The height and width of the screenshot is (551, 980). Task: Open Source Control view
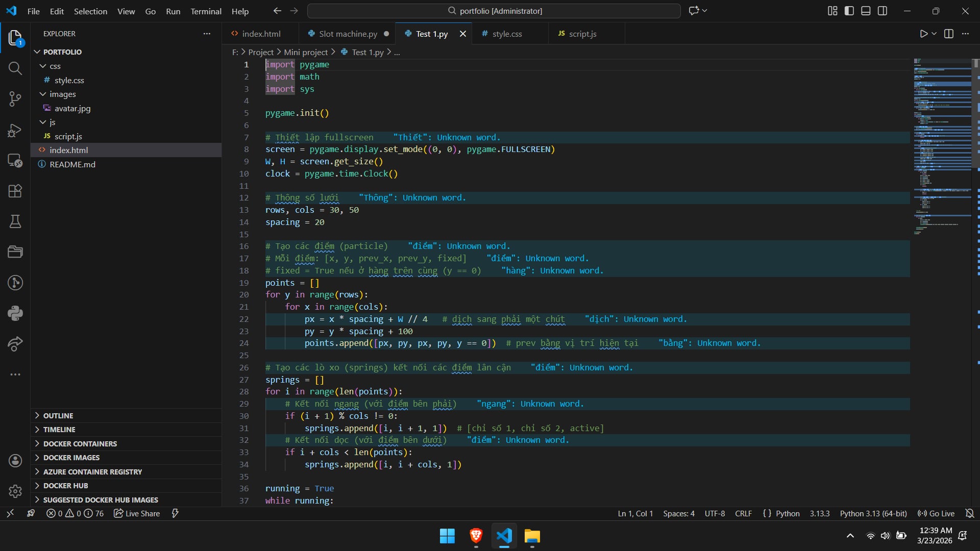[15, 99]
